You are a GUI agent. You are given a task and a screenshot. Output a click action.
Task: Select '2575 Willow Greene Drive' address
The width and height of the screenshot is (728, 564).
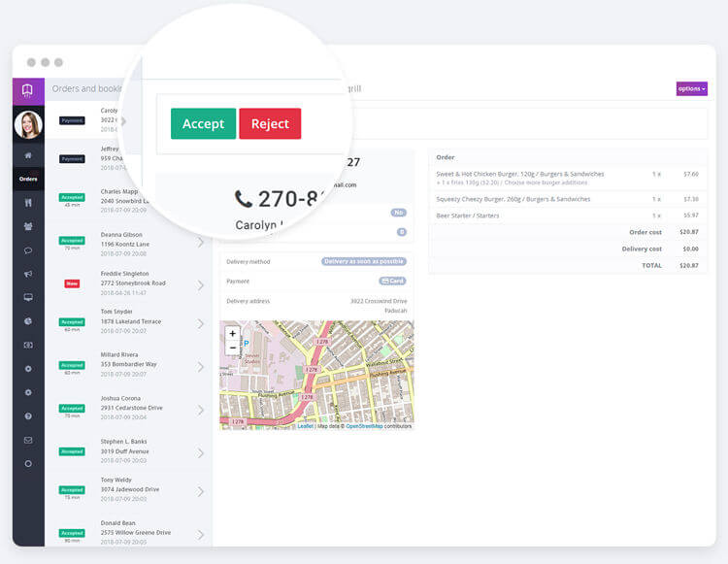pyautogui.click(x=136, y=532)
